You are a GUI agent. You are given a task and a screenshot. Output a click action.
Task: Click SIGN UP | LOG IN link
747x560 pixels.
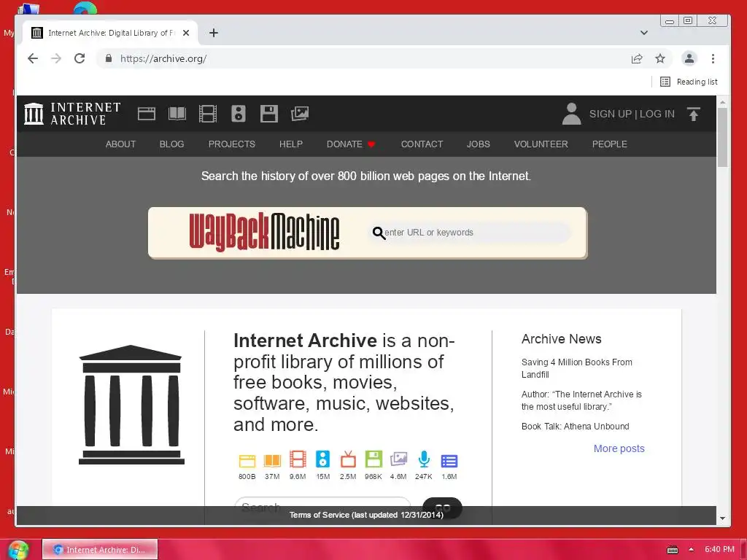[x=632, y=114]
